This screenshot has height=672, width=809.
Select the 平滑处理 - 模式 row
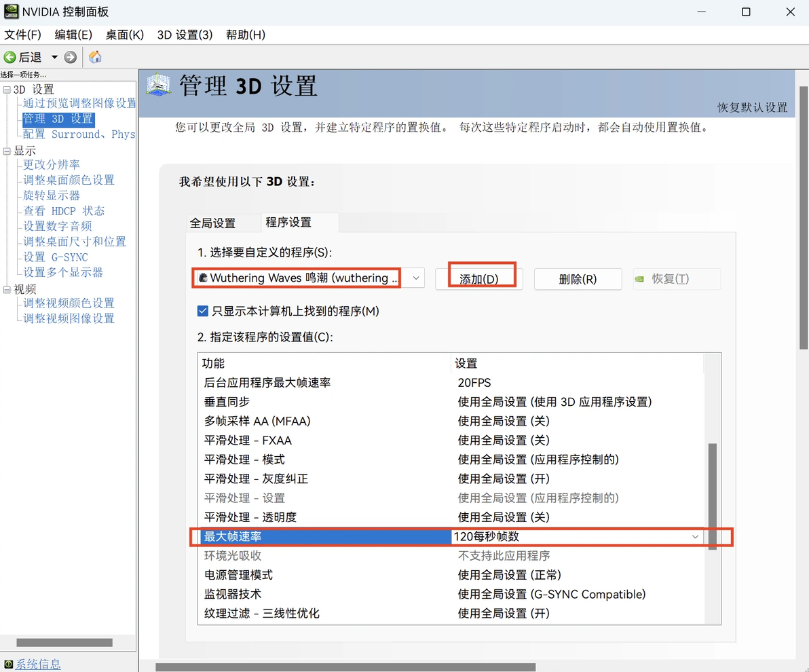[x=450, y=460]
